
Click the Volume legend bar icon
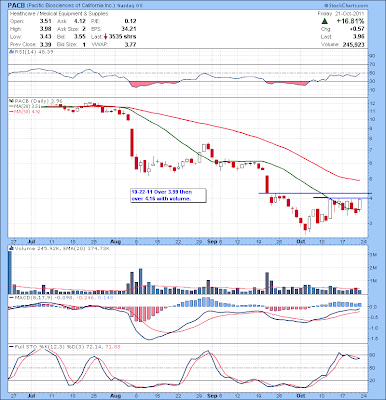11,248
